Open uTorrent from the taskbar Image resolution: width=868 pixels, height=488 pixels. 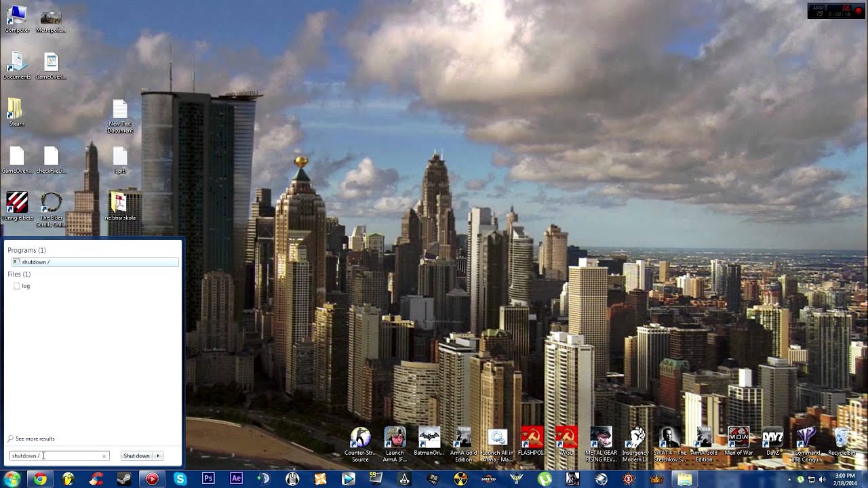pos(545,479)
